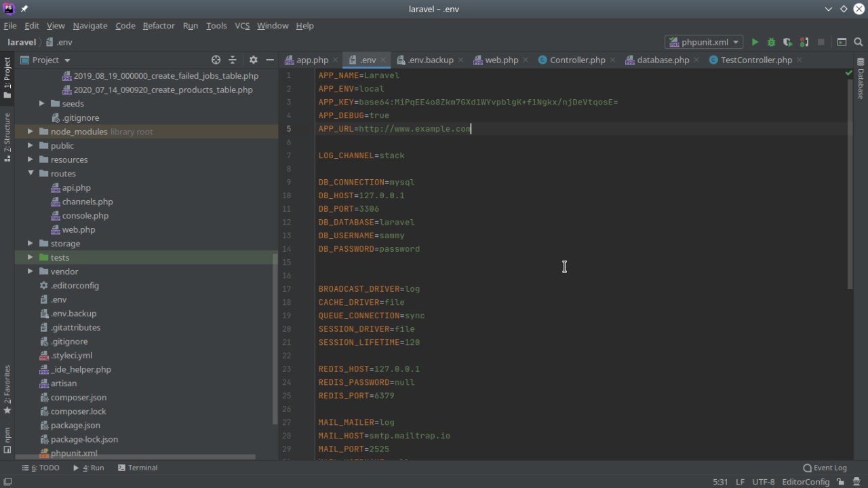Run with coverage using the shield icon
Image resolution: width=868 pixels, height=488 pixels.
pos(787,42)
